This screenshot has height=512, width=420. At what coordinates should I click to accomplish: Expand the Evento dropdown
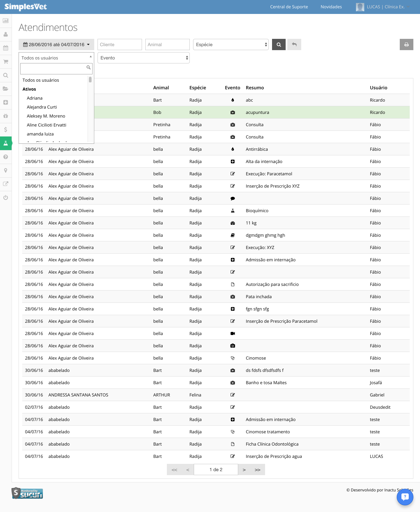(x=144, y=58)
